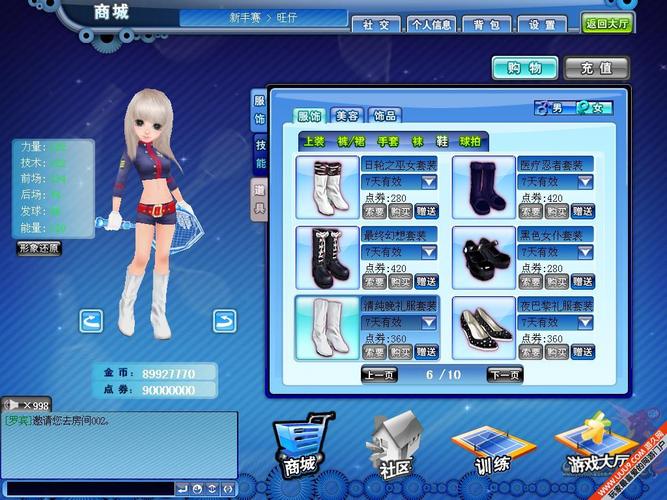
Task: Switch to the 饰品 accessories tab
Action: pyautogui.click(x=385, y=116)
